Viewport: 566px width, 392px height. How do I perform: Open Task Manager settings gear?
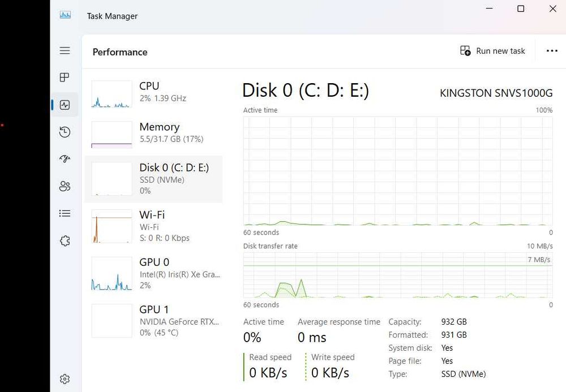point(65,378)
